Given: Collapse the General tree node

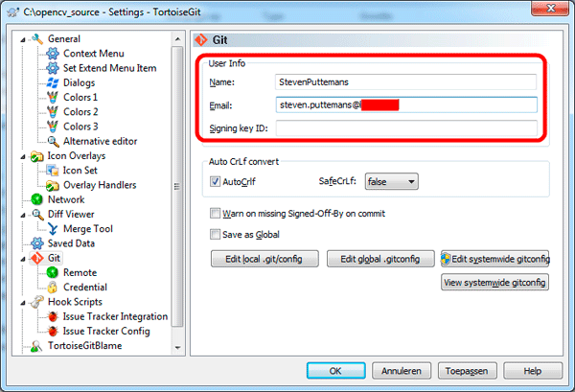Looking at the screenshot, I should pos(23,39).
